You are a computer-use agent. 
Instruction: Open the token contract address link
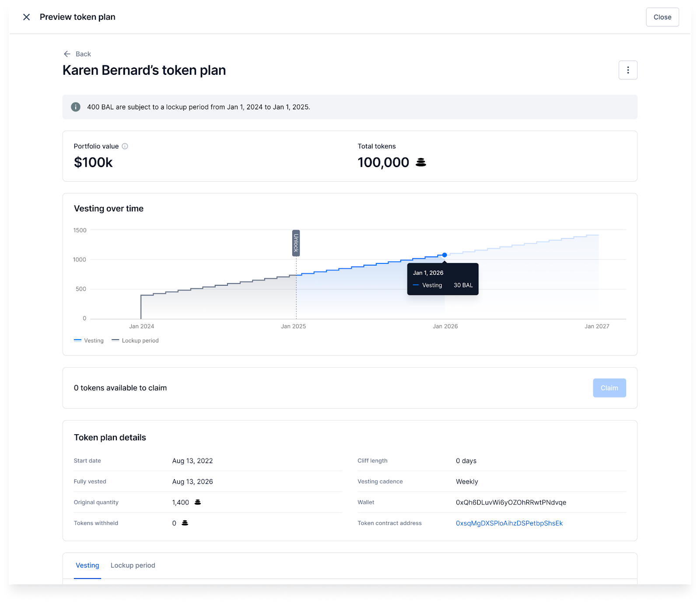tap(509, 523)
